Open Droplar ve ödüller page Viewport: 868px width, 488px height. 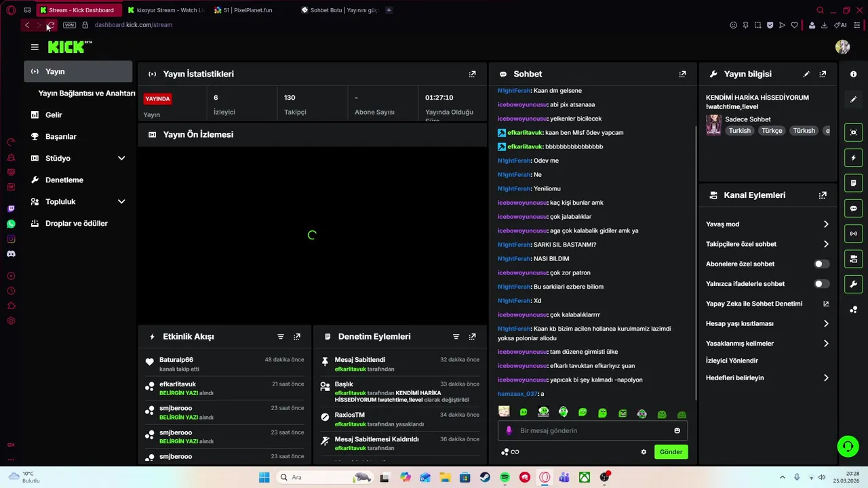(78, 223)
